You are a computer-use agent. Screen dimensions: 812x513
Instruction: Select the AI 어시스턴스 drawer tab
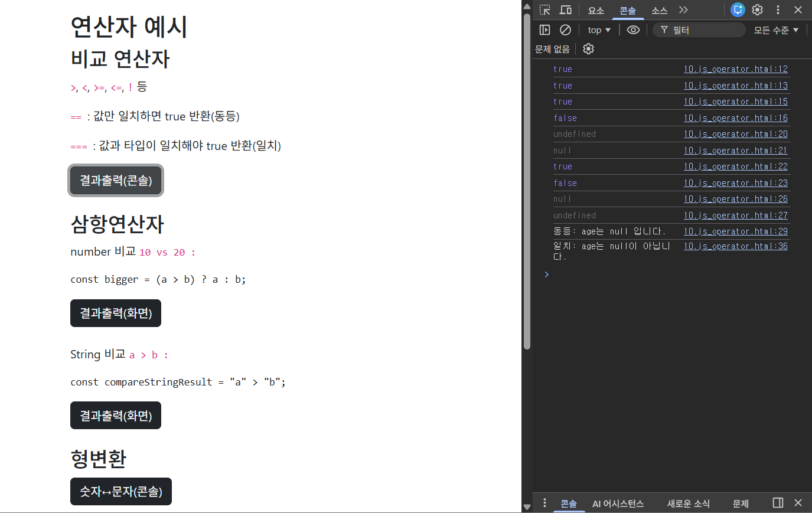coord(618,504)
